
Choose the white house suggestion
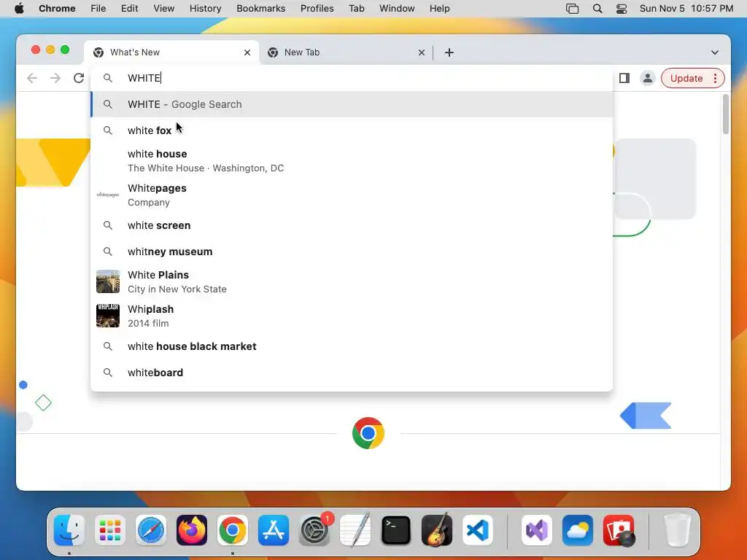pos(352,160)
